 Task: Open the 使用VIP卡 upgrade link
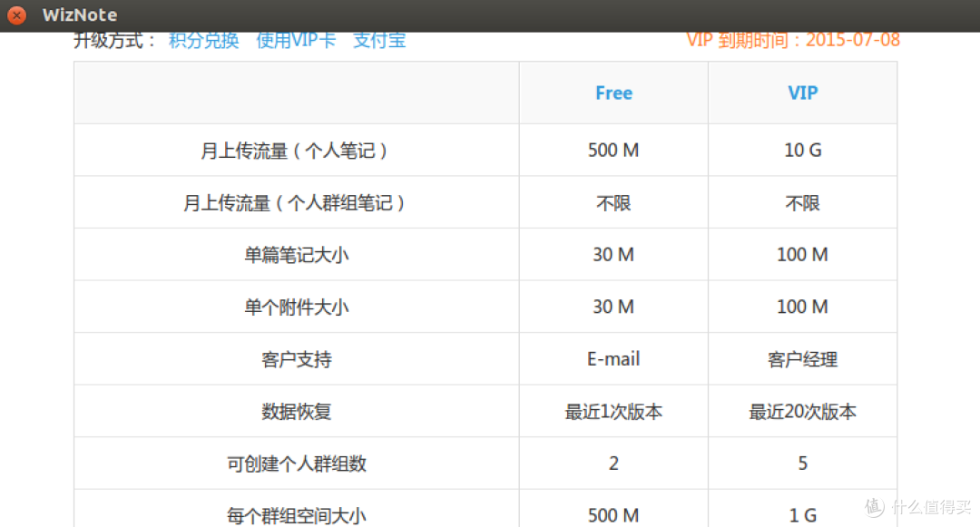(x=296, y=41)
